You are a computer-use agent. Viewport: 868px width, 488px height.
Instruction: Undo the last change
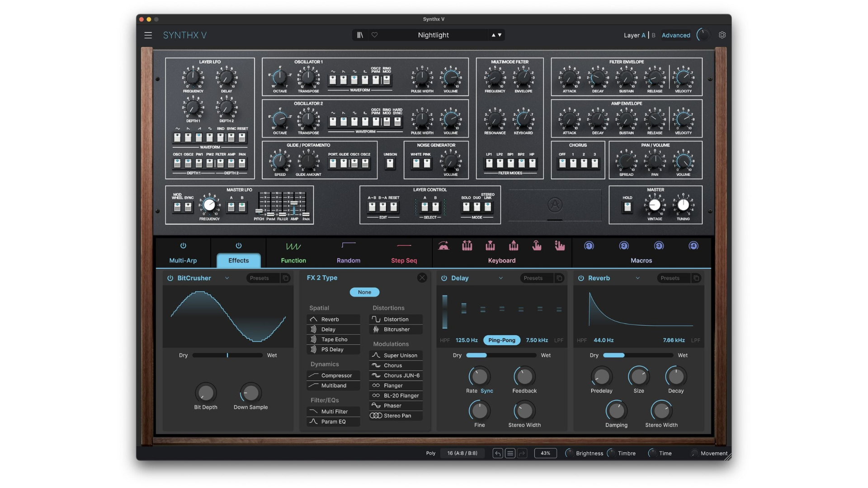pos(498,453)
